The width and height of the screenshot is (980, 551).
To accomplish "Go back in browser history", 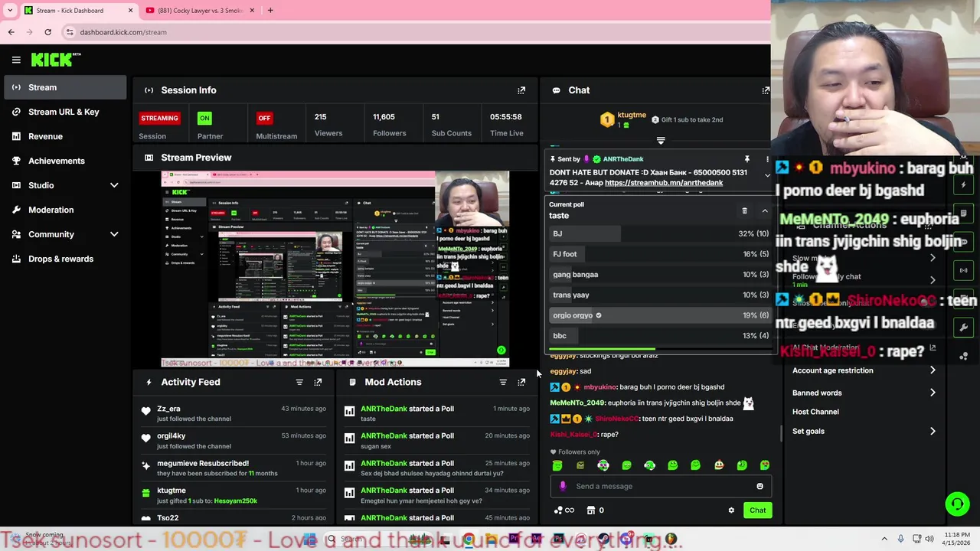I will point(11,32).
